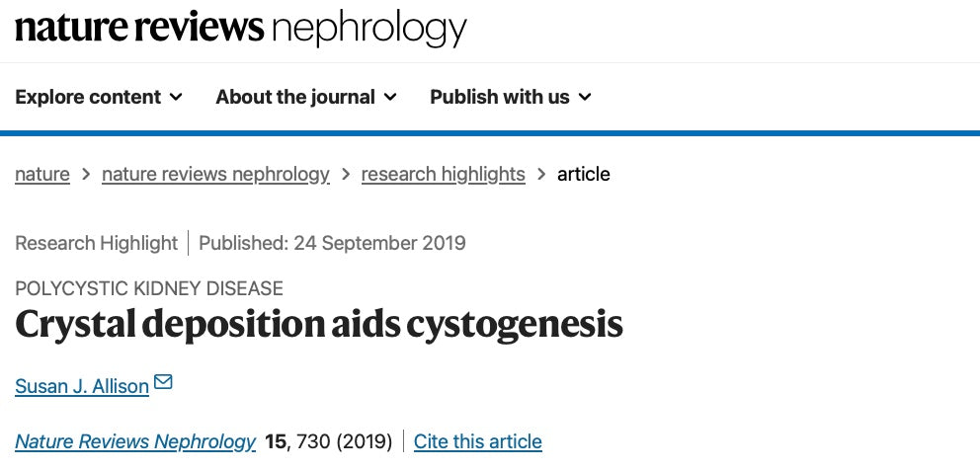The height and width of the screenshot is (470, 980).
Task: Click the Nature Reviews Nephrology logo
Action: click(x=240, y=29)
